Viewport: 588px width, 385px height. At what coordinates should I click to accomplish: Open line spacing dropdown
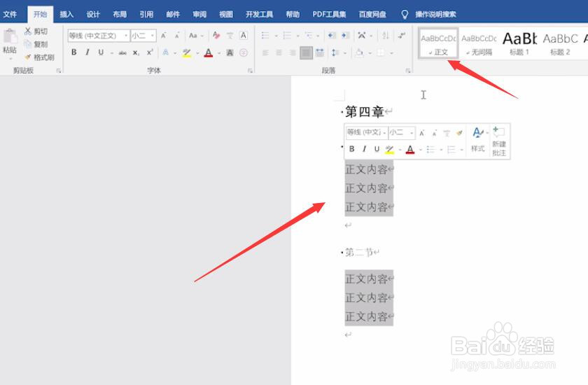(x=345, y=53)
